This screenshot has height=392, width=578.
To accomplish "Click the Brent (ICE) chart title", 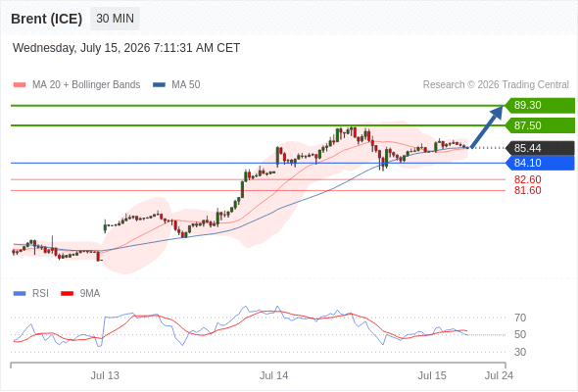I will [46, 19].
